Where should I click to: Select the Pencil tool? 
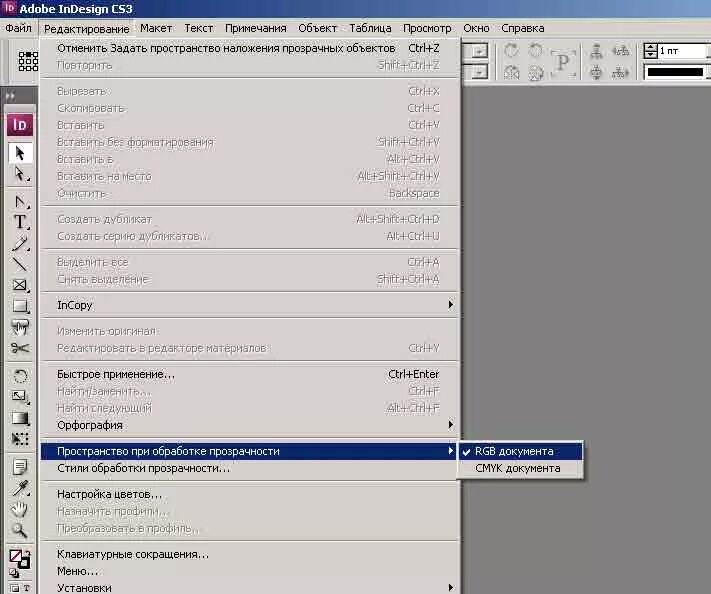(x=19, y=243)
